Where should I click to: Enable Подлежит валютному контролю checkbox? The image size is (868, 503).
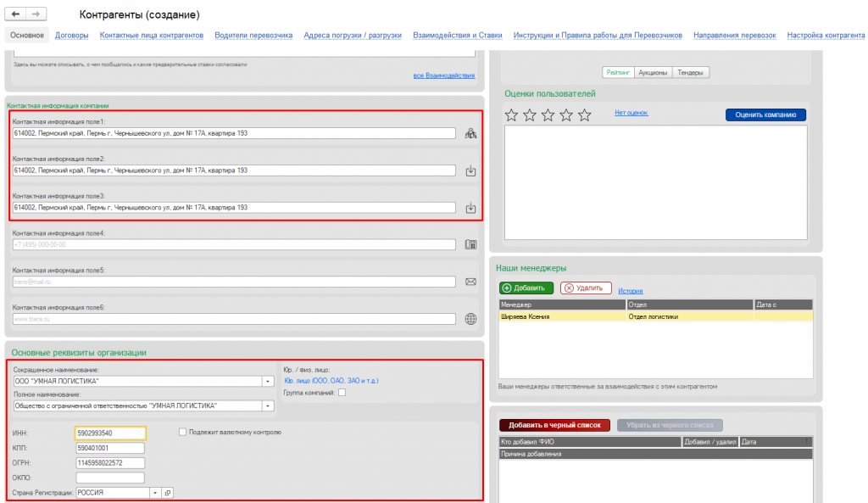coord(183,432)
